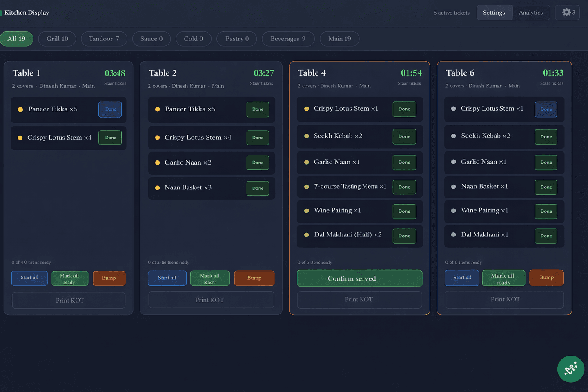588x392 pixels.
Task: Print KOT for Table 6
Action: tap(504, 299)
